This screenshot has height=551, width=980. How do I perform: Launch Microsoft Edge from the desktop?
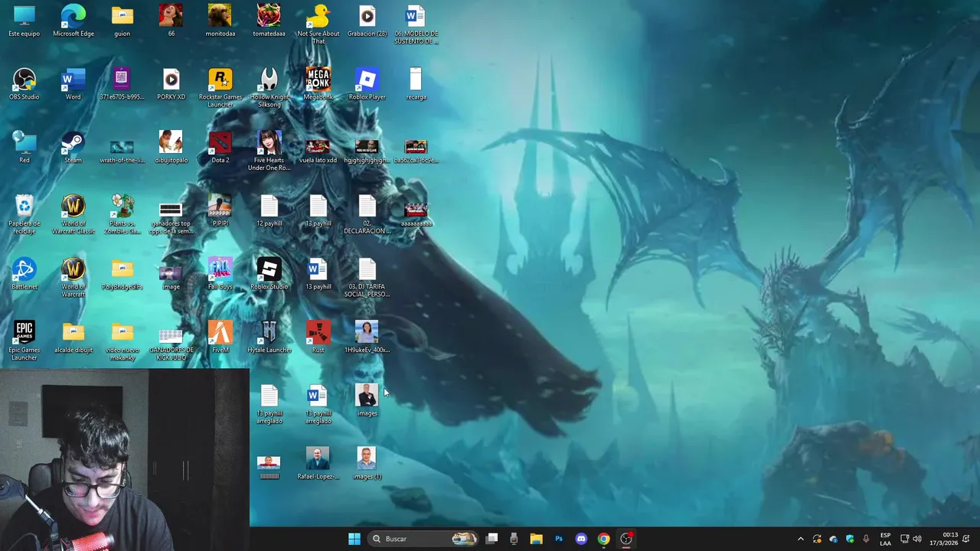point(73,21)
